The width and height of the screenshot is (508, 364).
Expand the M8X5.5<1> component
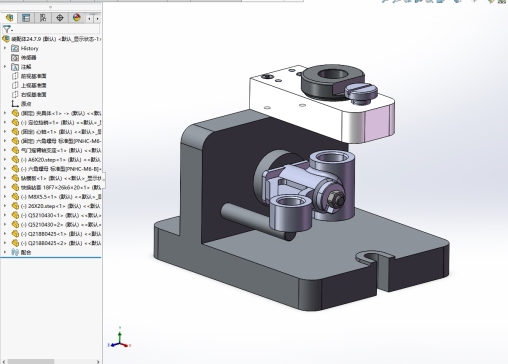5,197
